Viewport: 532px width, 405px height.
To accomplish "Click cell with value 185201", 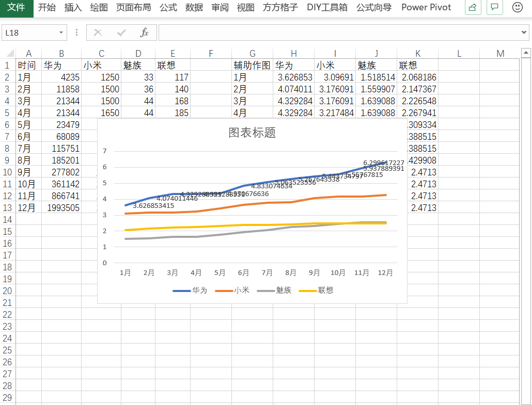I will coord(61,160).
